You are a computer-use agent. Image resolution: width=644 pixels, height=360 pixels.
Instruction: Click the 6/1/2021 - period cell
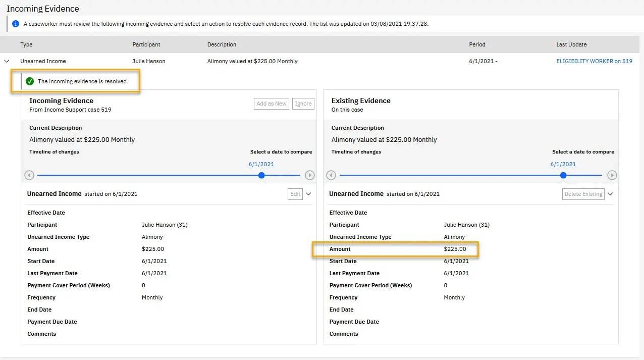pyautogui.click(x=484, y=61)
